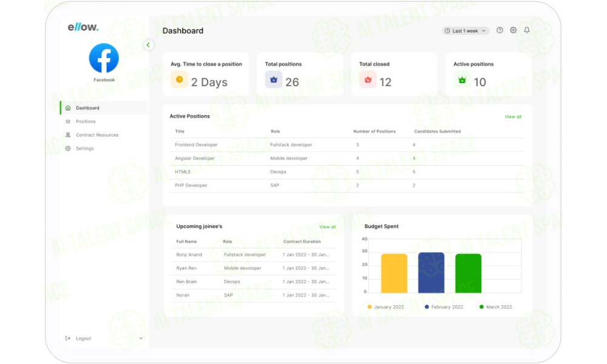Click the Total closed value 12
Viewport: 607px width, 364px height.
(x=385, y=82)
